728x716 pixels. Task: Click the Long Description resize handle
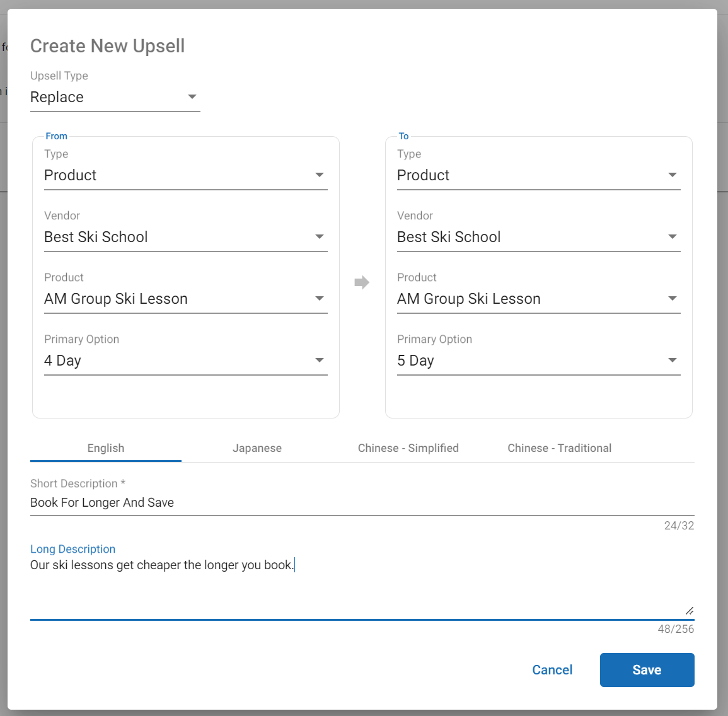[x=690, y=611]
